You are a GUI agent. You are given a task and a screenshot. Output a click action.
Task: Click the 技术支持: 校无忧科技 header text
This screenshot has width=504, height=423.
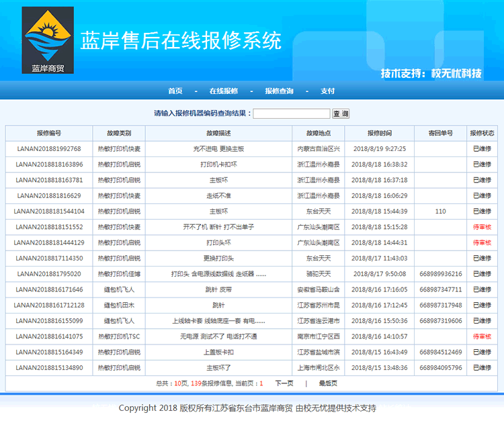431,73
